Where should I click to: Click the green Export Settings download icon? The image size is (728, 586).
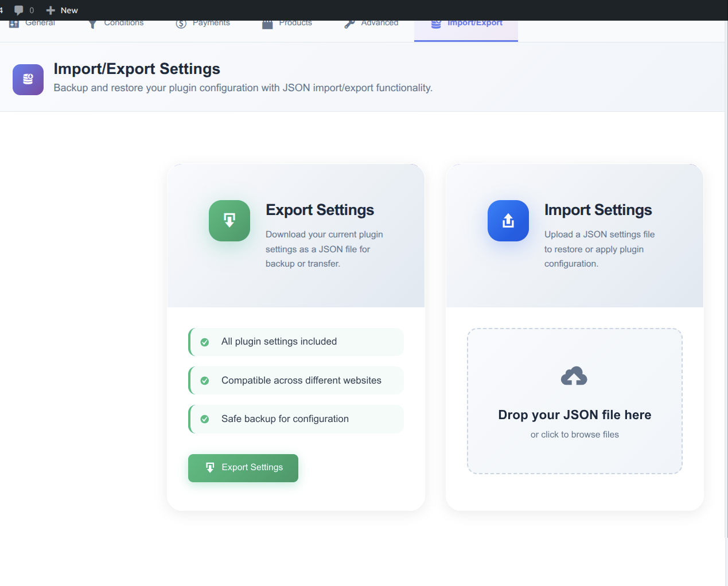[229, 221]
